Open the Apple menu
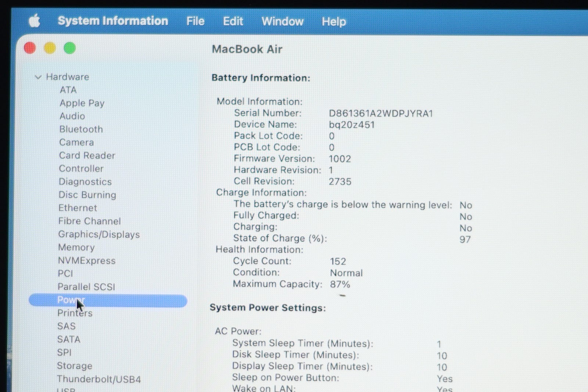 35,21
